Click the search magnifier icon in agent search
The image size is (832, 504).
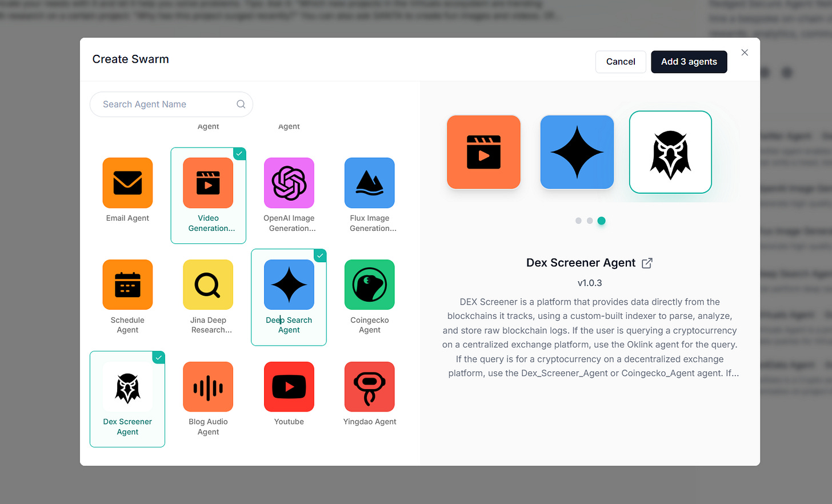tap(241, 104)
